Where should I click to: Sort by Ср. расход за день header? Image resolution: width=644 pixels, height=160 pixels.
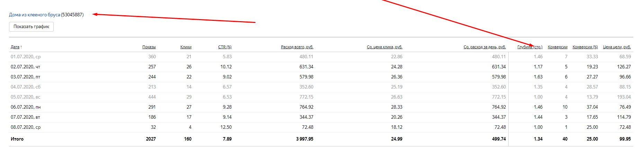coord(484,47)
